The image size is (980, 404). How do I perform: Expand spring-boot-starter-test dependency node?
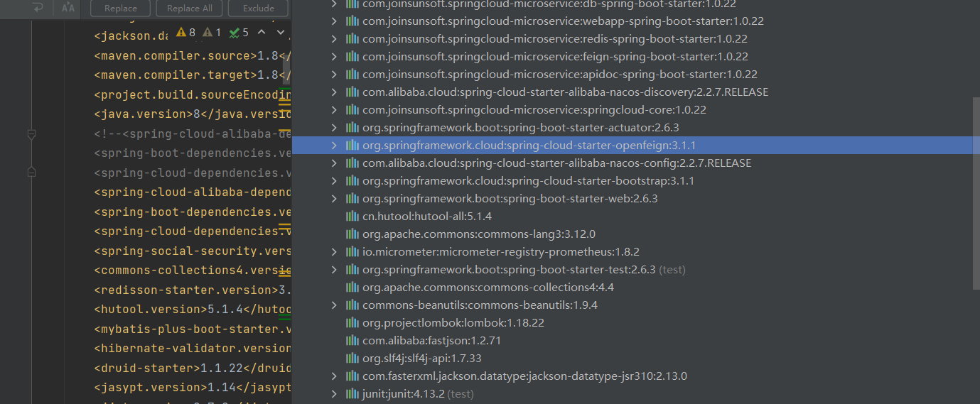pyautogui.click(x=334, y=270)
